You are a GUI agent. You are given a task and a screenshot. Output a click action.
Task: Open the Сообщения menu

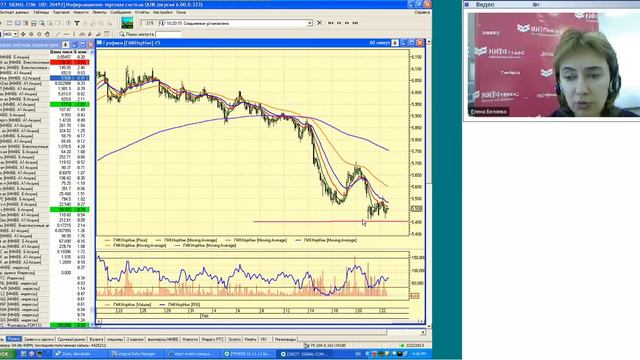tap(120, 12)
